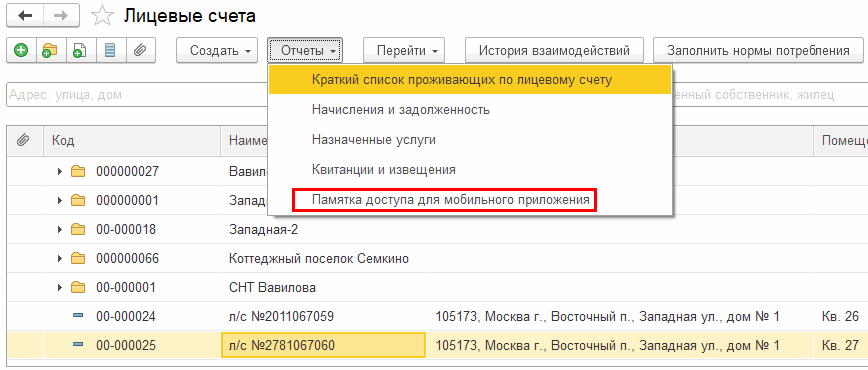
Task: Select folder icon of 000000001
Action: click(x=79, y=201)
